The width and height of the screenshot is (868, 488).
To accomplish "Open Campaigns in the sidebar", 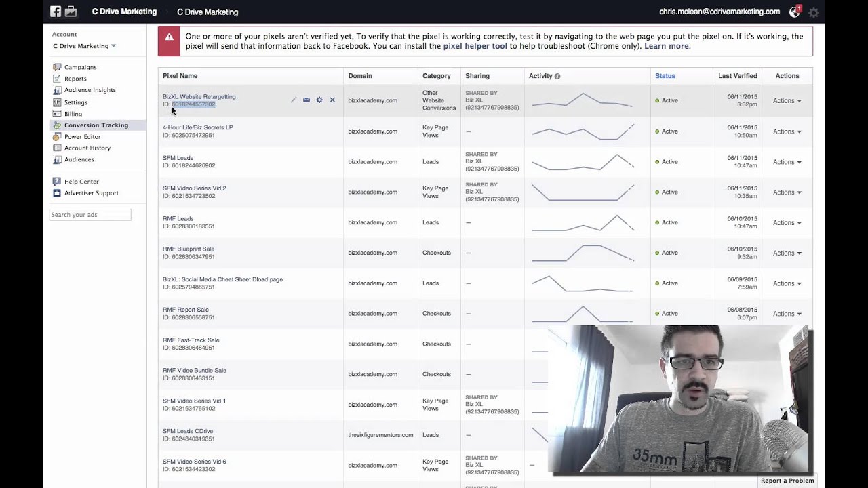I will coord(80,67).
